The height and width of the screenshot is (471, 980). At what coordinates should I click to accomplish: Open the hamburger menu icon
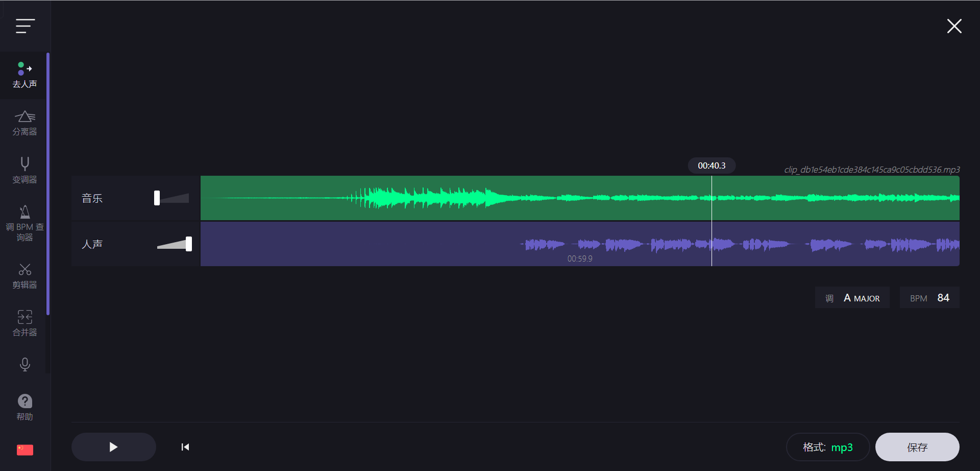coord(25,26)
